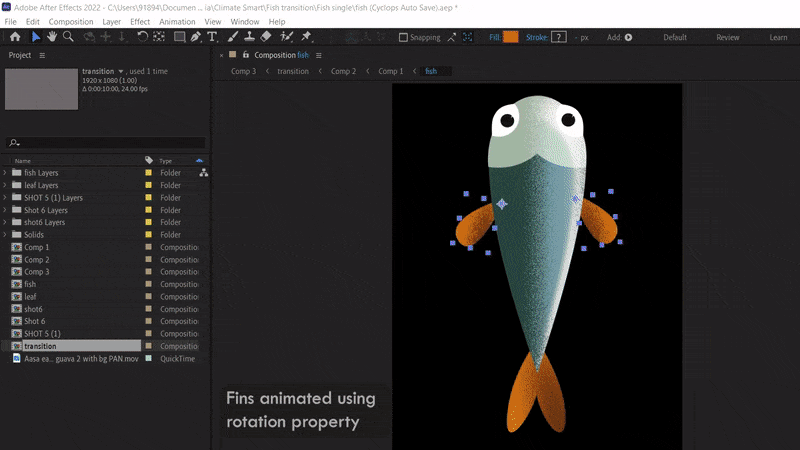Expand the fish Layers folder
This screenshot has height=450, width=800.
tap(6, 173)
